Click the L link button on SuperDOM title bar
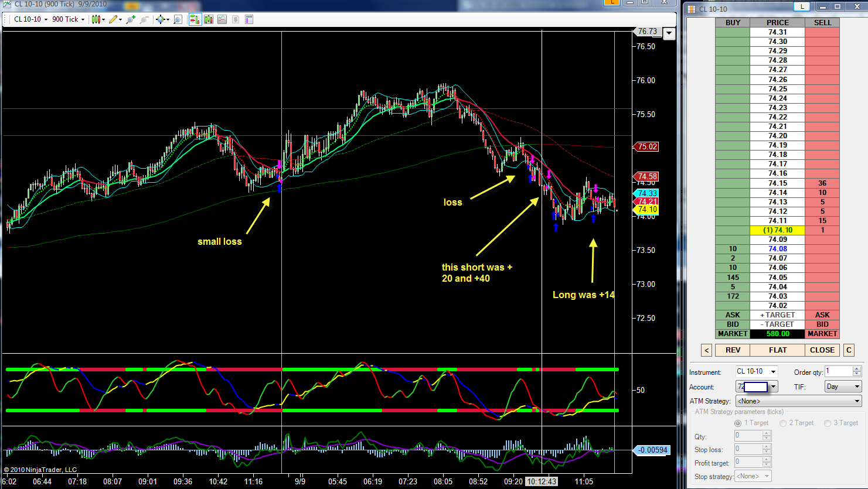 (801, 7)
